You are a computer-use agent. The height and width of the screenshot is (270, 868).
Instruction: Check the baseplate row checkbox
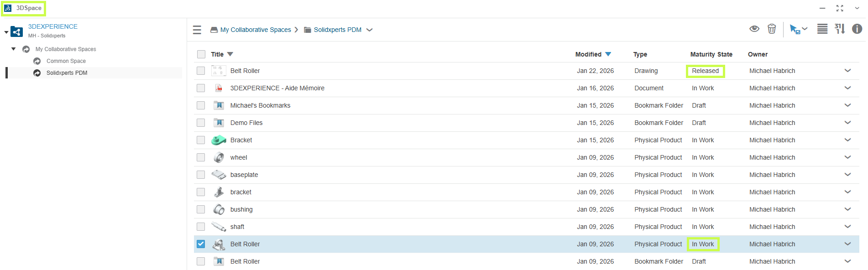[201, 175]
